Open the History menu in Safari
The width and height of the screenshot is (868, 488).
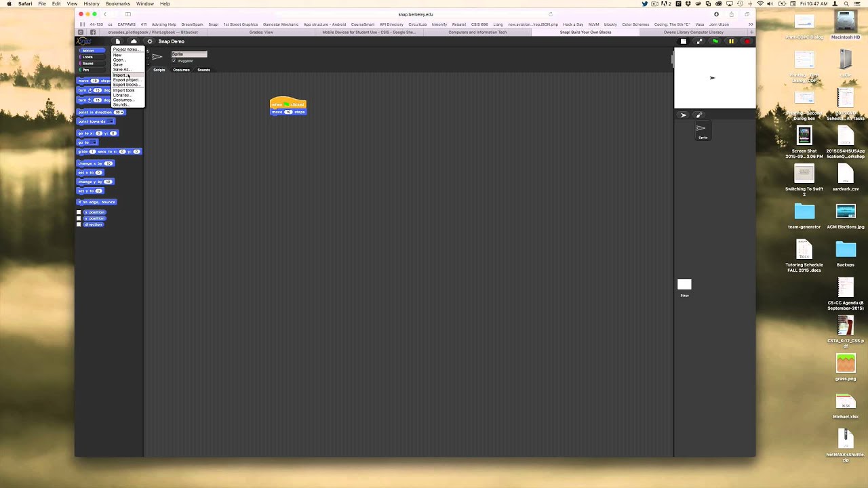[x=91, y=4]
